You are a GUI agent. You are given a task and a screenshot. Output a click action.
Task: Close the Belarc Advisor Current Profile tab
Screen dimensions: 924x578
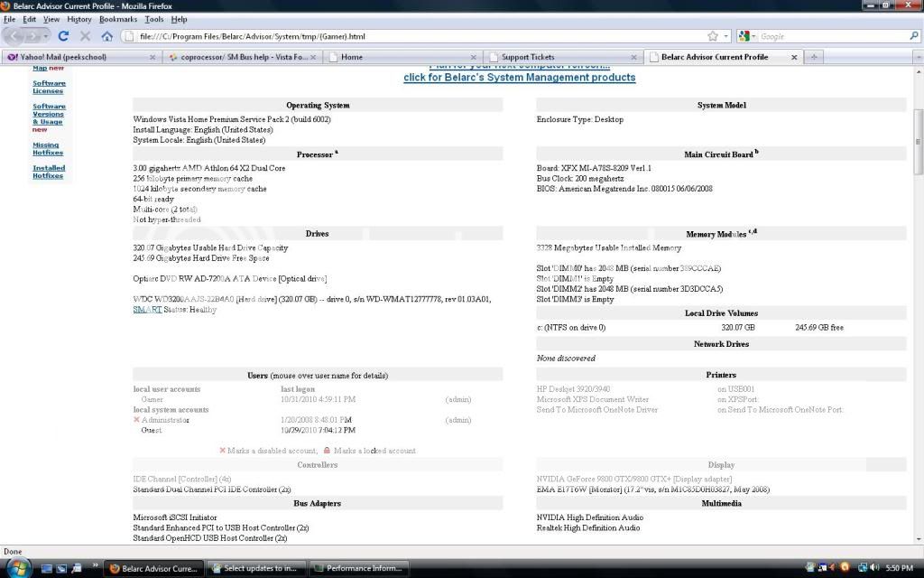coord(794,57)
